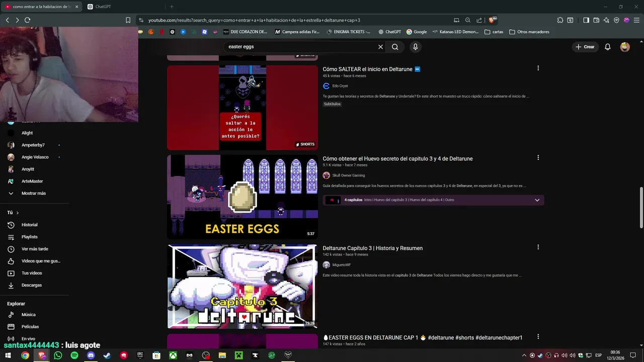Image resolution: width=644 pixels, height=362 pixels.
Task: Open options for Deltarune Capítulo 3 Historia video
Action: pos(538,247)
